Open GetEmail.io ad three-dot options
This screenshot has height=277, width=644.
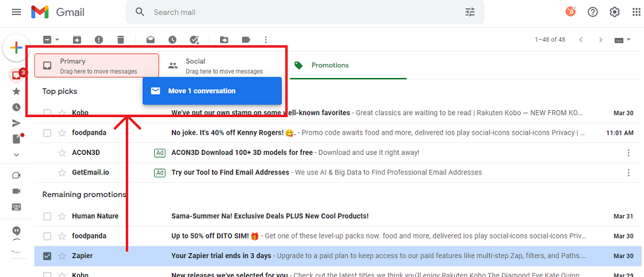pos(628,172)
